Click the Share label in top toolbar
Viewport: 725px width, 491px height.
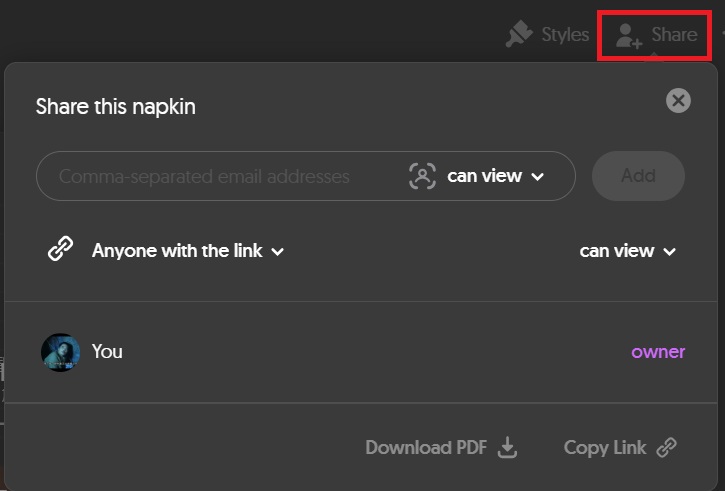coord(674,35)
